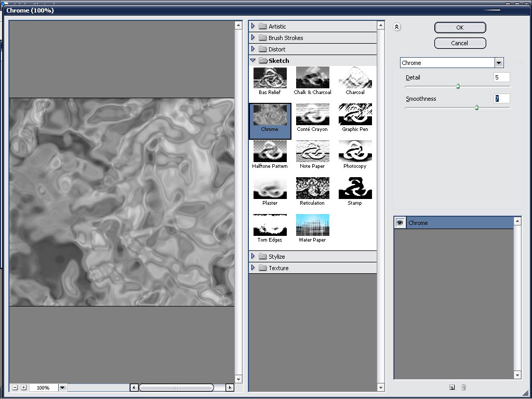Click the Detail slider handle

458,87
